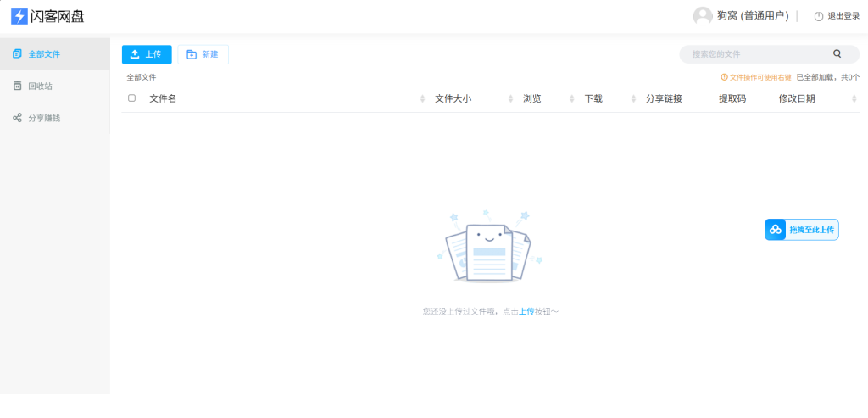Select 全部文件 in the sidebar
The image size is (868, 418).
(x=55, y=54)
